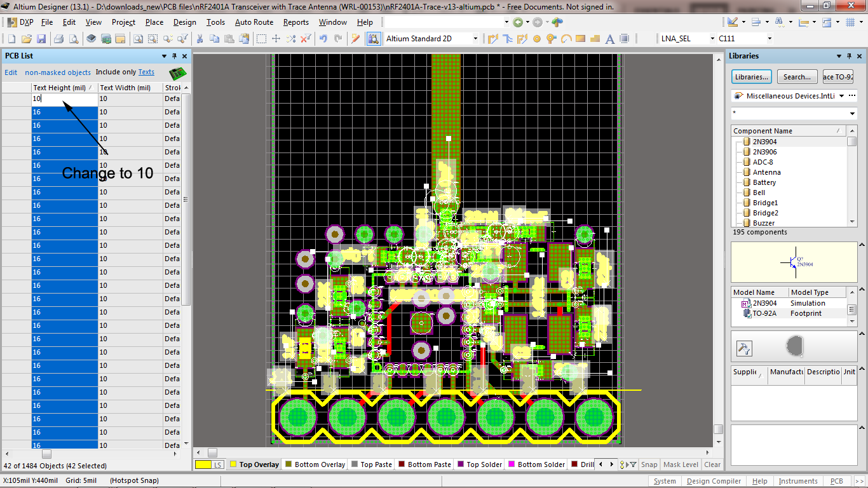
Task: Open the Altium Standard 2D view dropdown
Action: click(x=475, y=39)
